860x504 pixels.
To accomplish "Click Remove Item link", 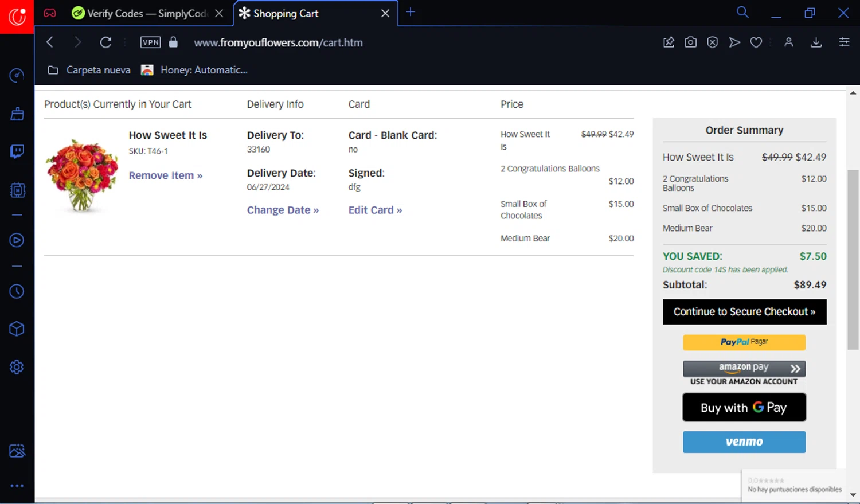I will click(x=165, y=175).
